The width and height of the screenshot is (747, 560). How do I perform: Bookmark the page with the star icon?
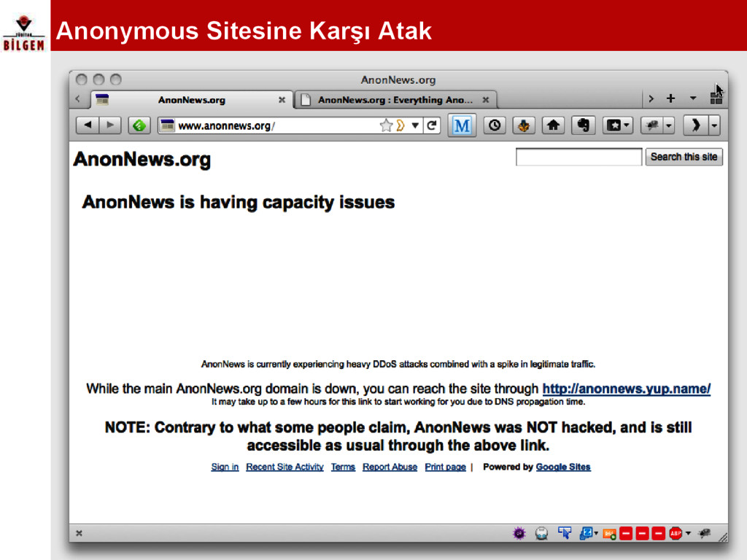[386, 125]
